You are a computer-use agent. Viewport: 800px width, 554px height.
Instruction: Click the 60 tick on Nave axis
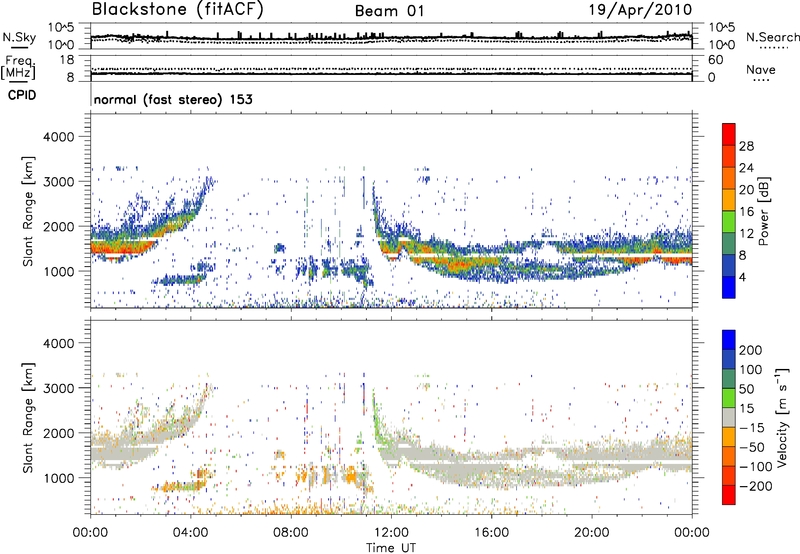click(x=716, y=60)
